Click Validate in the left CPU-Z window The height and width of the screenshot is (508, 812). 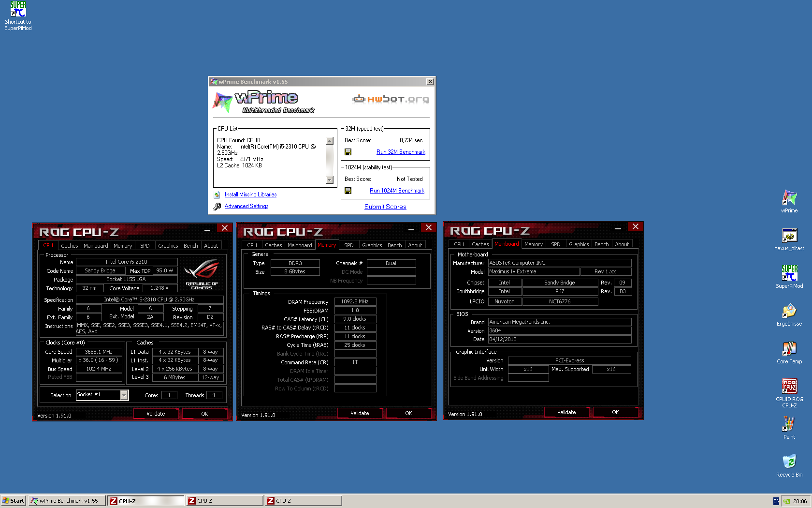[x=156, y=414]
